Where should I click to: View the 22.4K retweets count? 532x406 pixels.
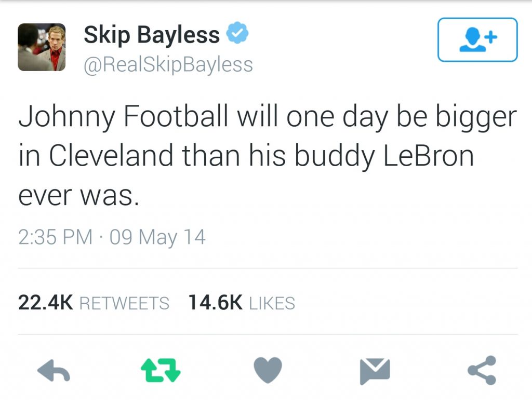pos(45,303)
